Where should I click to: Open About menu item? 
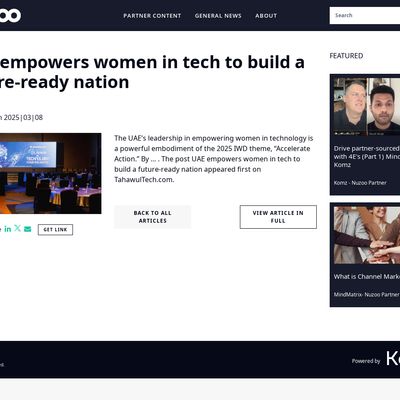point(266,16)
